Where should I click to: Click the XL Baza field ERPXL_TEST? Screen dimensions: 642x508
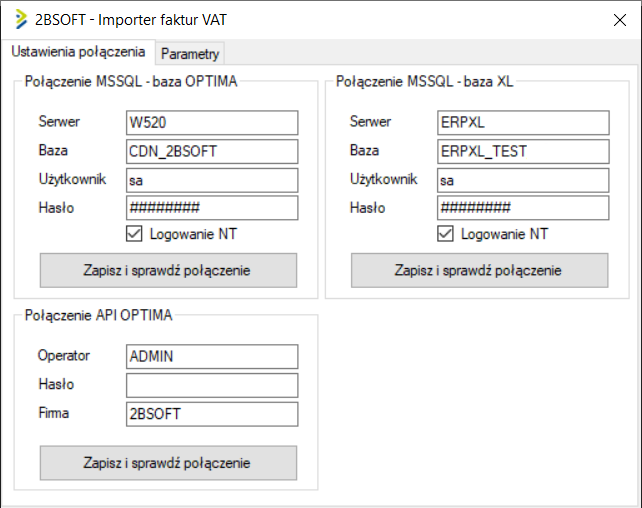tap(523, 151)
